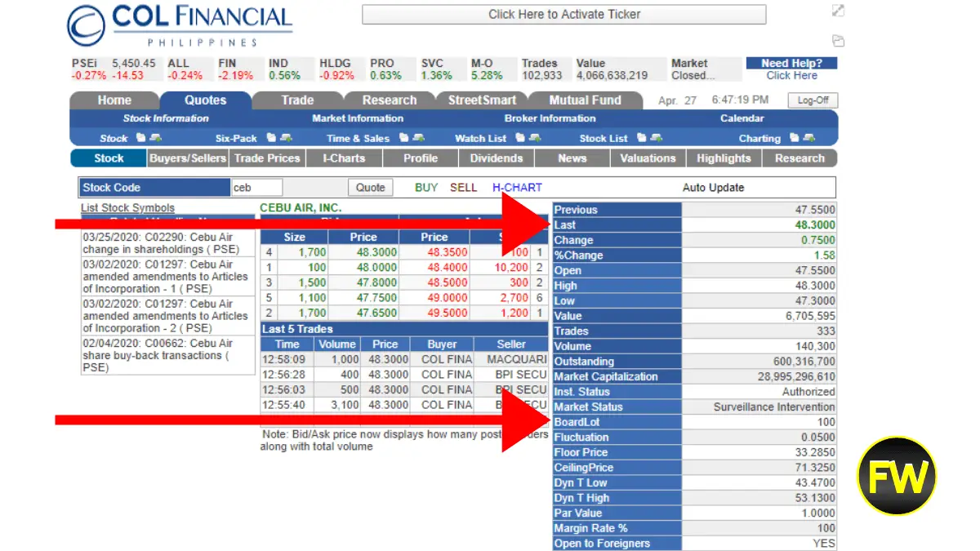
Task: Open the Mutual Fund tab
Action: pyautogui.click(x=585, y=100)
